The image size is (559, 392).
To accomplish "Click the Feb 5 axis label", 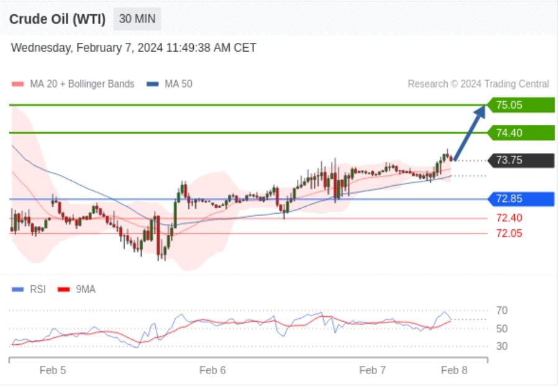I will pyautogui.click(x=53, y=370).
